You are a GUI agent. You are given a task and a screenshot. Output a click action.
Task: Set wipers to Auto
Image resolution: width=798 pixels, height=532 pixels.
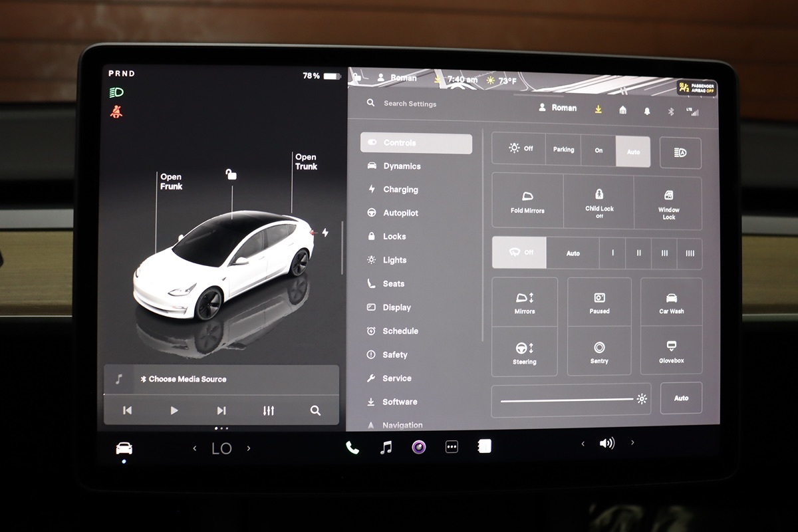pos(573,253)
